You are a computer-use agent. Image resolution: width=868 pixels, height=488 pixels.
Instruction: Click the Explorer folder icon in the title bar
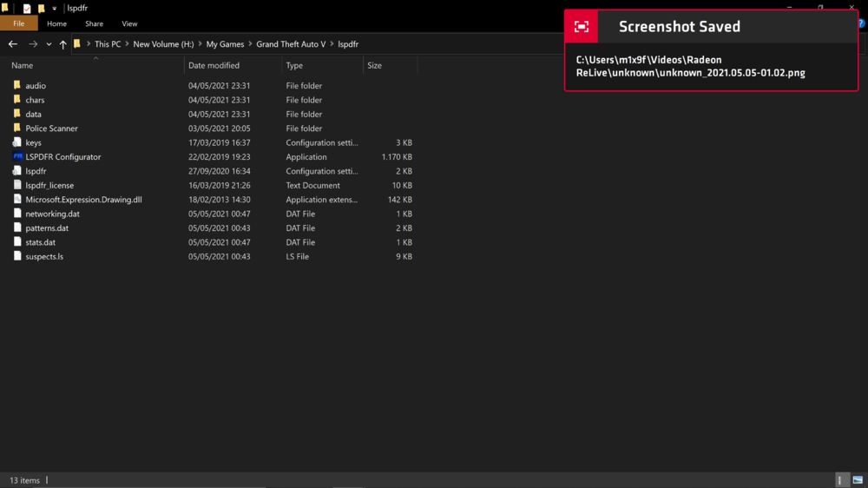[x=5, y=8]
